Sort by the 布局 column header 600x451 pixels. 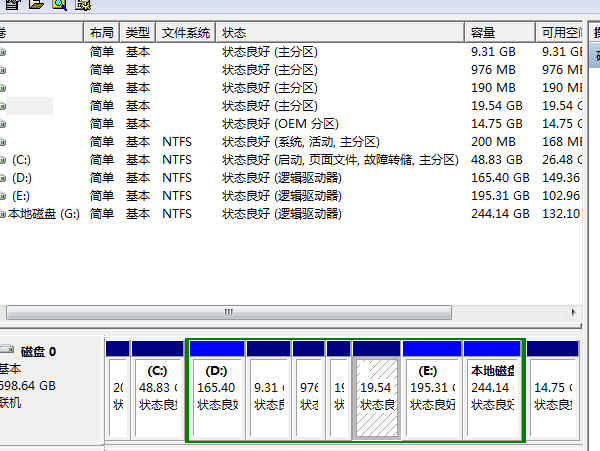click(x=101, y=33)
